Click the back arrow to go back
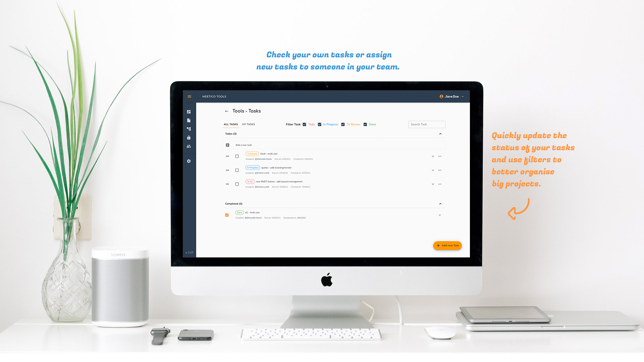 pos(226,111)
